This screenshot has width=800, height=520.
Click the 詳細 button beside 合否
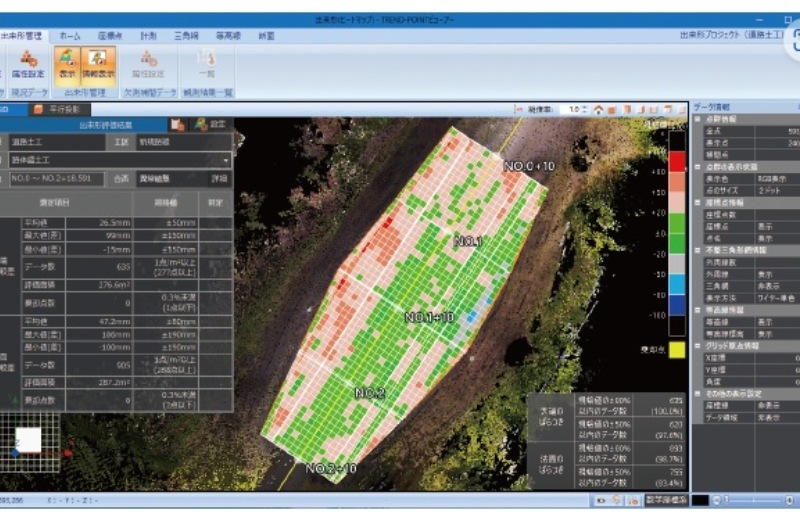219,179
